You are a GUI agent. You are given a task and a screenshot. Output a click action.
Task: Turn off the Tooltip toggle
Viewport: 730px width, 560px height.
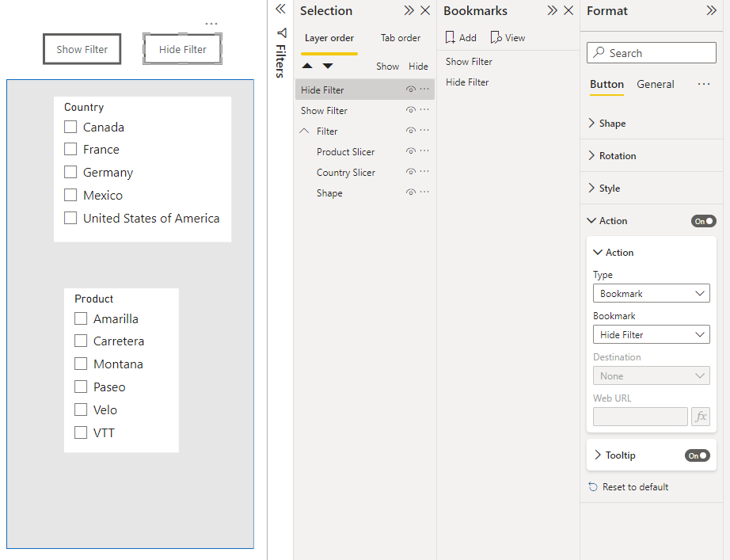tap(698, 455)
